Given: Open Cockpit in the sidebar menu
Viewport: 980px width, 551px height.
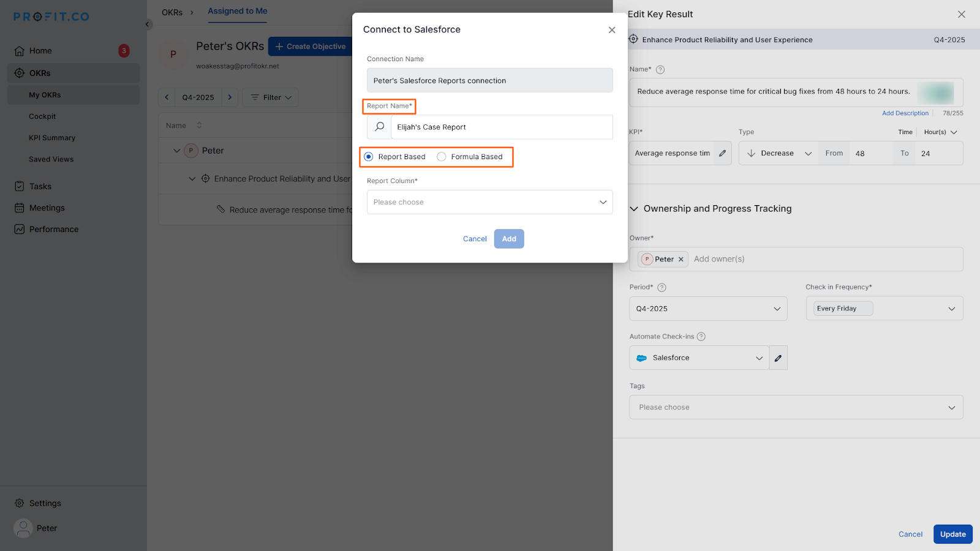Looking at the screenshot, I should point(42,116).
